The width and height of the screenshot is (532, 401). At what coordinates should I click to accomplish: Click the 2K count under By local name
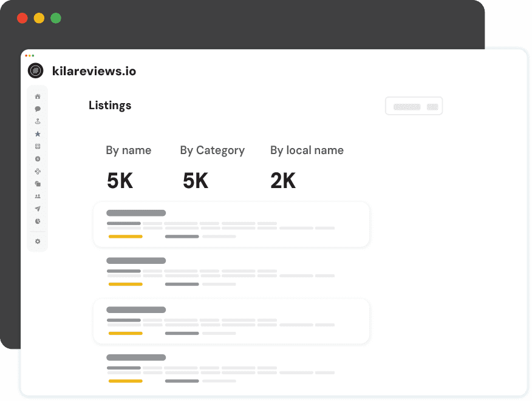[x=283, y=181]
